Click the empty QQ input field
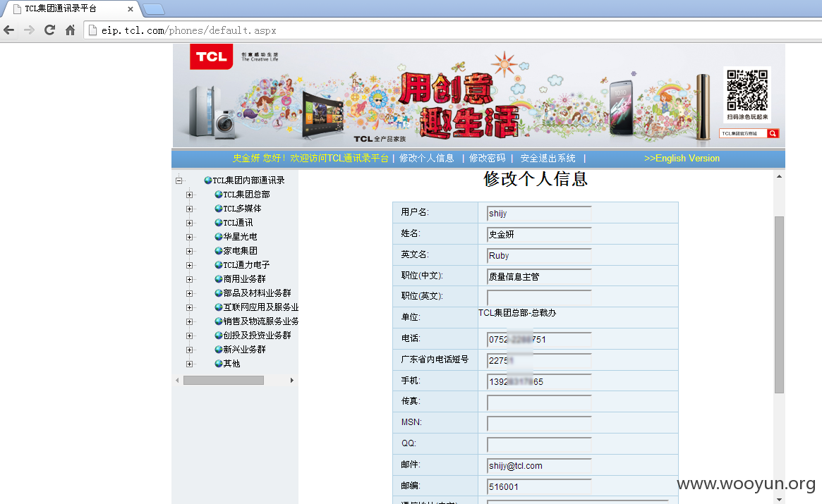Screen dimensions: 822x504 (x=539, y=445)
